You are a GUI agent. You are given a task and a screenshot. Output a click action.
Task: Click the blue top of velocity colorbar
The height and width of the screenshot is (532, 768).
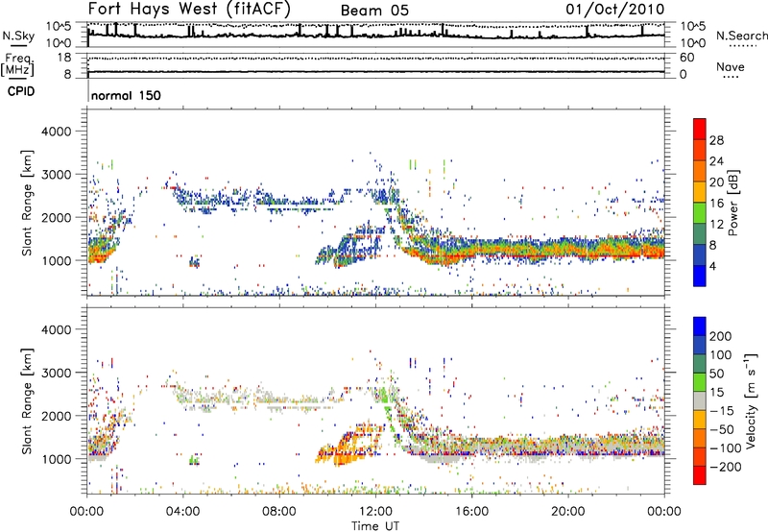700,326
